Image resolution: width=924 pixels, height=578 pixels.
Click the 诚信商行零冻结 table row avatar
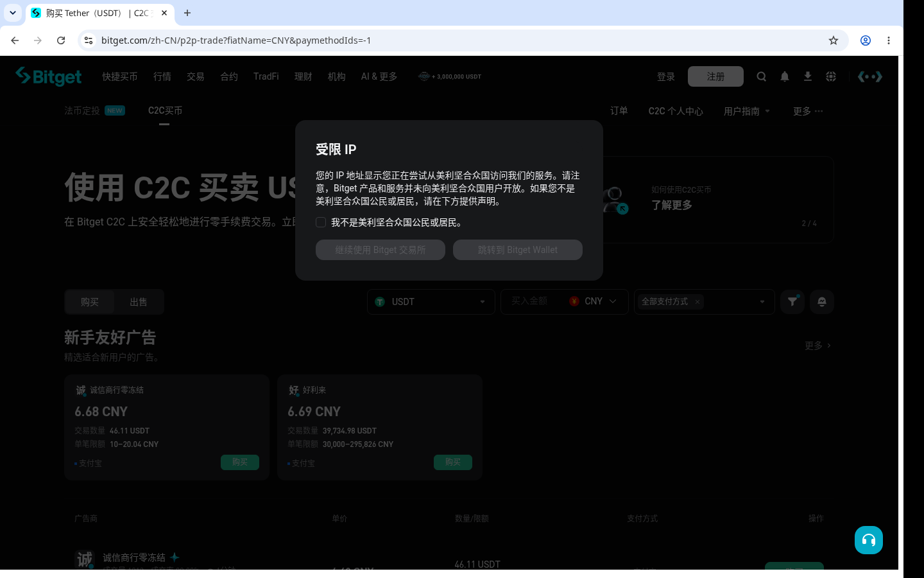point(85,559)
